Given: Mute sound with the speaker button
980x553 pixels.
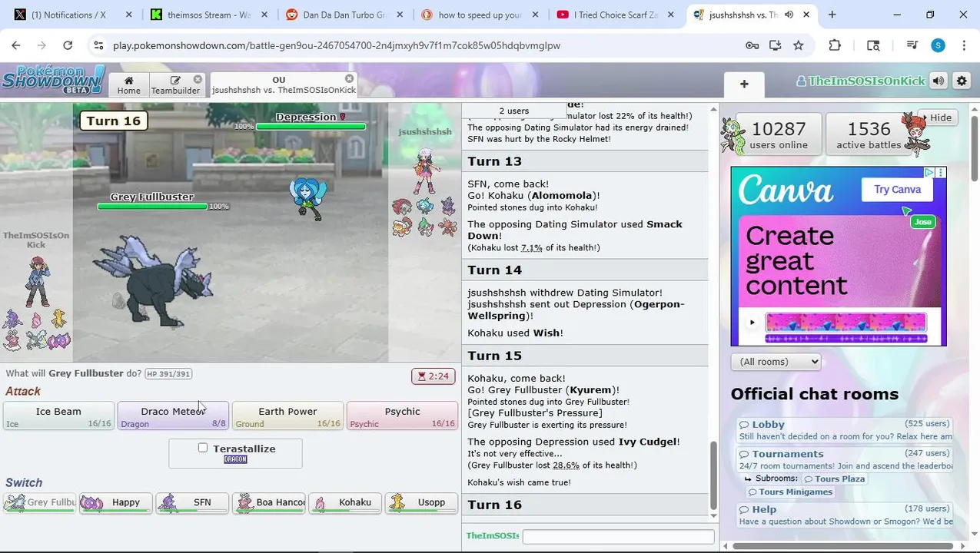Looking at the screenshot, I should [x=938, y=81].
